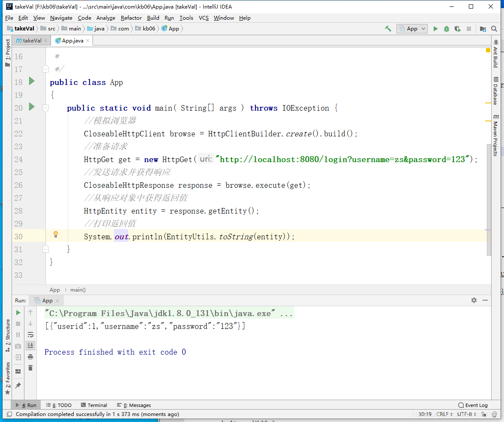The height and width of the screenshot is (422, 504).
Task: Hide the Run tool window
Action: pos(485,300)
